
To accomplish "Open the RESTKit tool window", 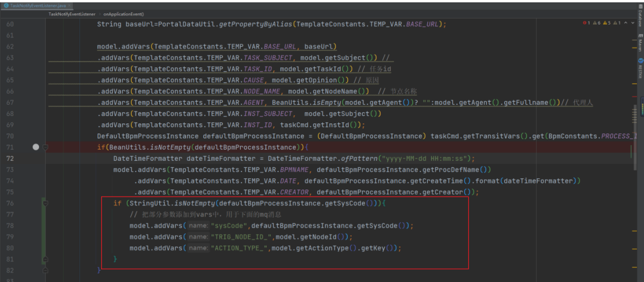I will pos(640,68).
